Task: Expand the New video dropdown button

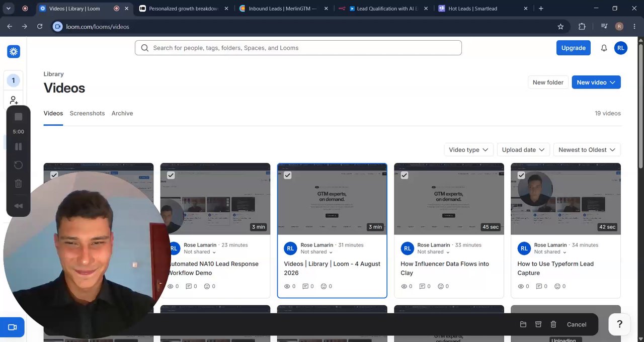Action: [x=596, y=82]
